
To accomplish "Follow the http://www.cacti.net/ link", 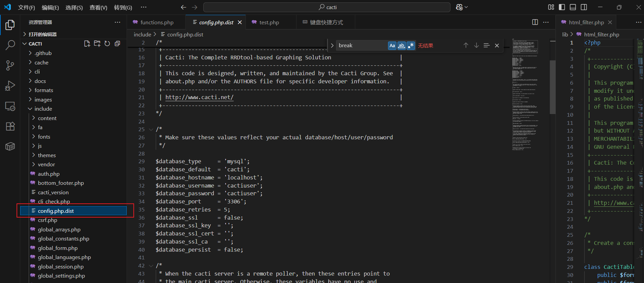I will click(x=199, y=97).
